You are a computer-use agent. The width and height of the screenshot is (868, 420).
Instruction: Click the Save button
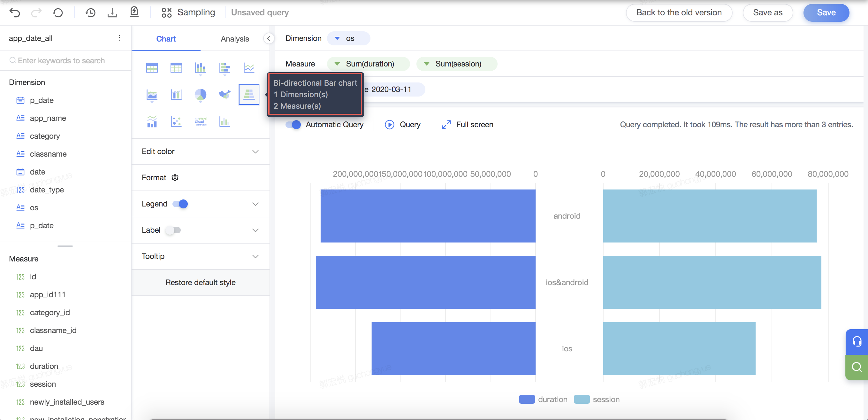(826, 12)
